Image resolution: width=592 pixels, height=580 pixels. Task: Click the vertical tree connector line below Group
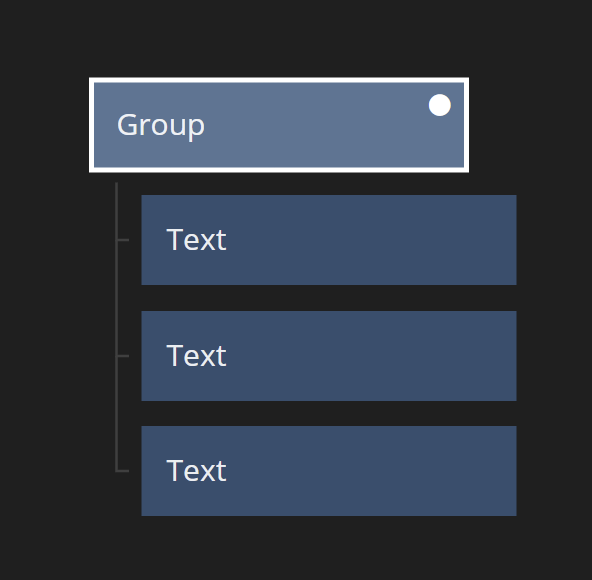117,327
